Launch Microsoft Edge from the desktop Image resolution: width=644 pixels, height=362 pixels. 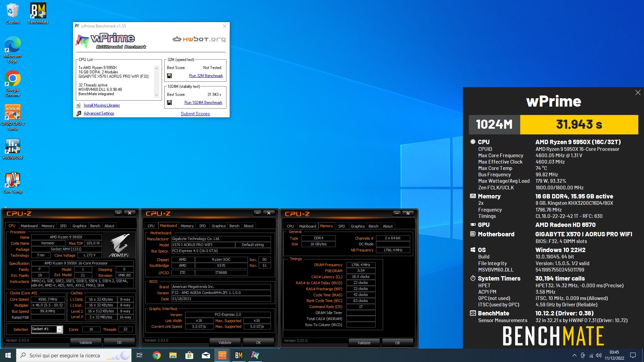(13, 50)
